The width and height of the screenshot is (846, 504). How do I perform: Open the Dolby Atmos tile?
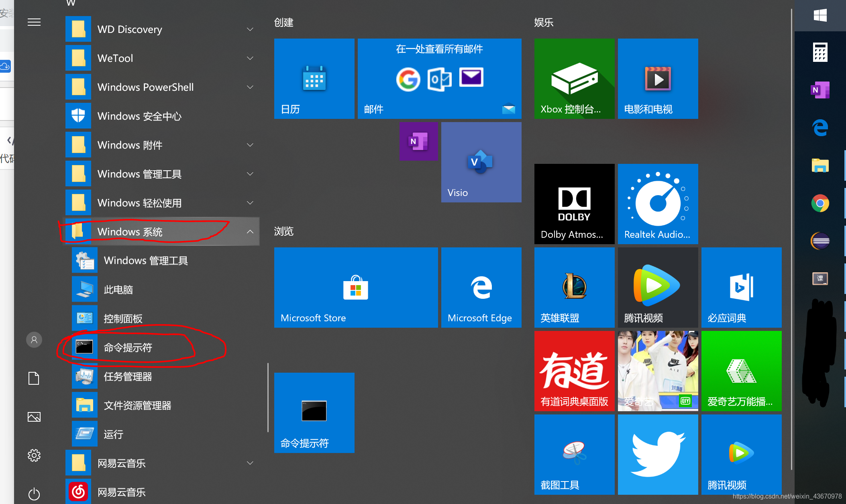click(x=574, y=204)
